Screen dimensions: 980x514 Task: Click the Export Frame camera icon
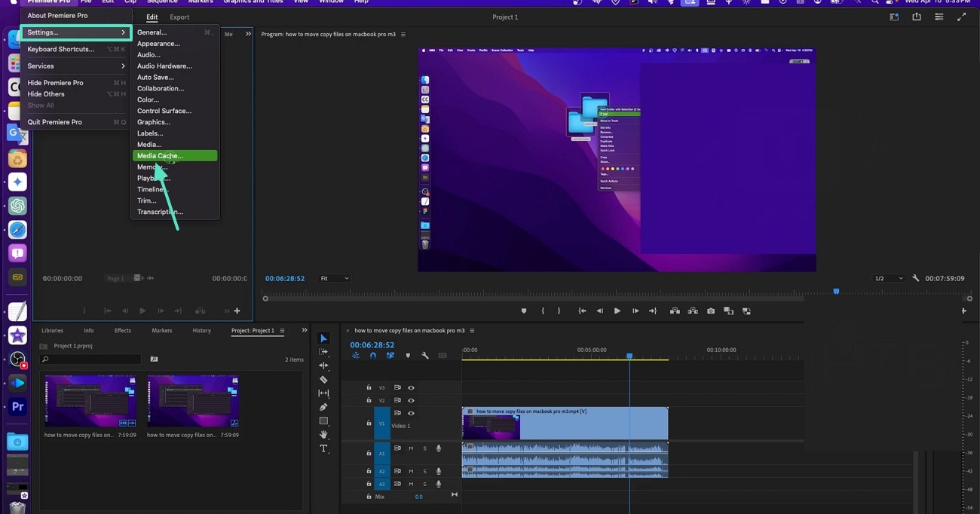click(710, 311)
